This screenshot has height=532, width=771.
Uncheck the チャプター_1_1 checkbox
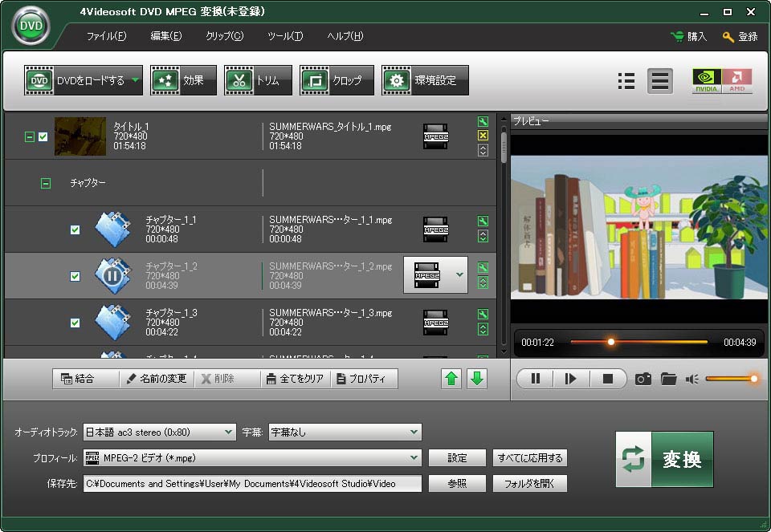(x=75, y=229)
